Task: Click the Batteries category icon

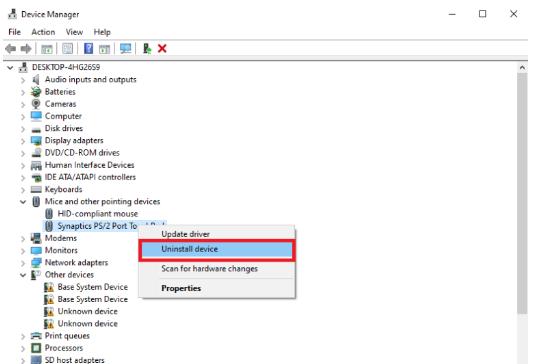Action: tap(36, 92)
